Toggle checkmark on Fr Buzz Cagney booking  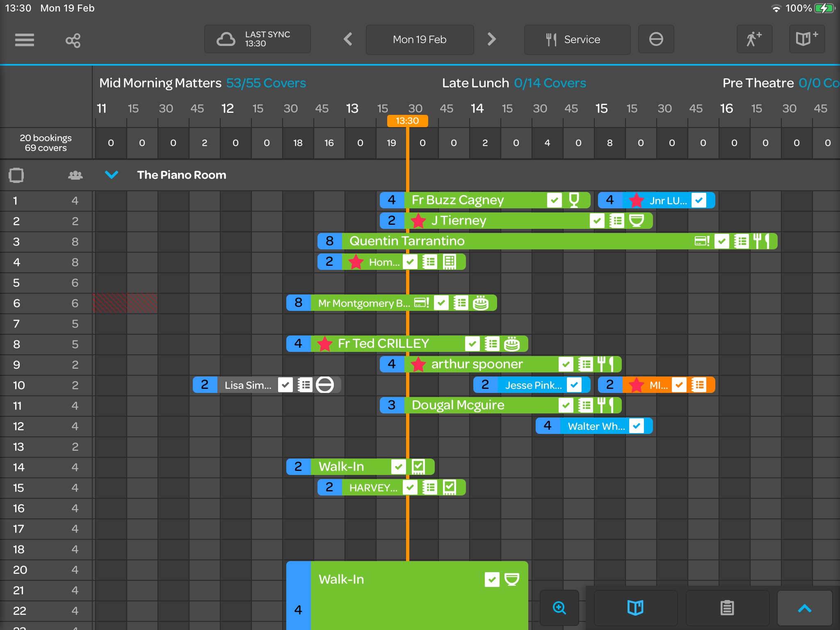554,200
